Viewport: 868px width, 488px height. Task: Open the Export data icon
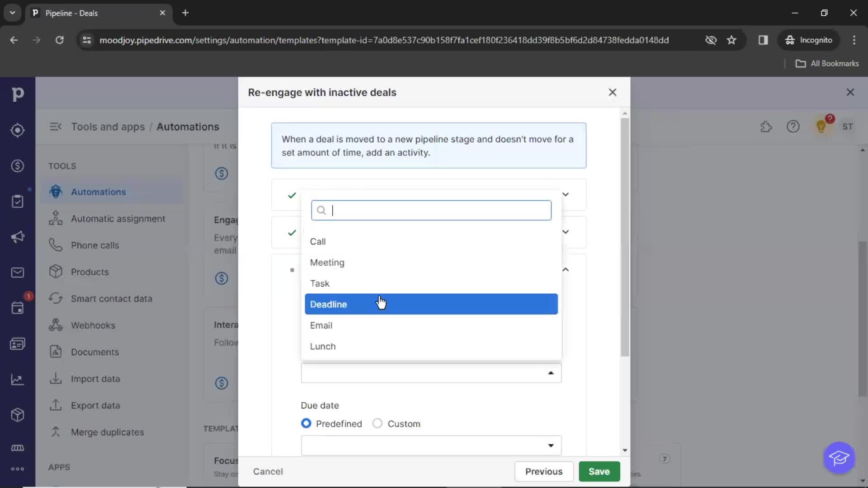tap(56, 405)
